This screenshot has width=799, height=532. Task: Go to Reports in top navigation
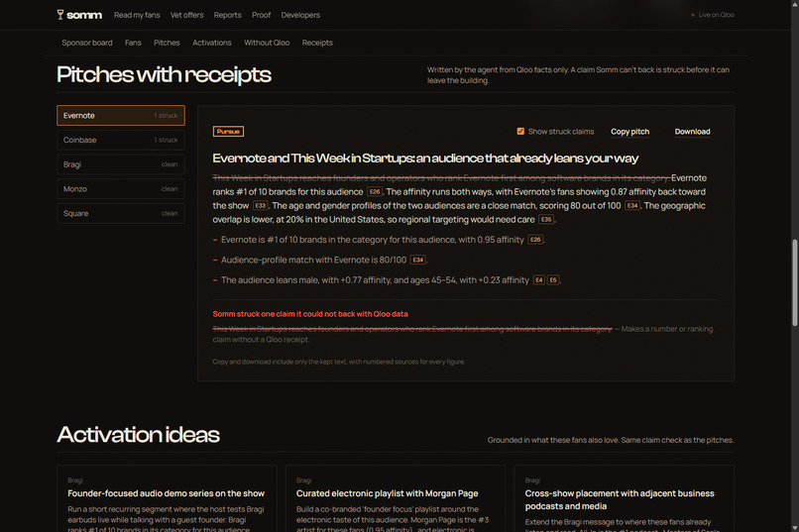(227, 15)
